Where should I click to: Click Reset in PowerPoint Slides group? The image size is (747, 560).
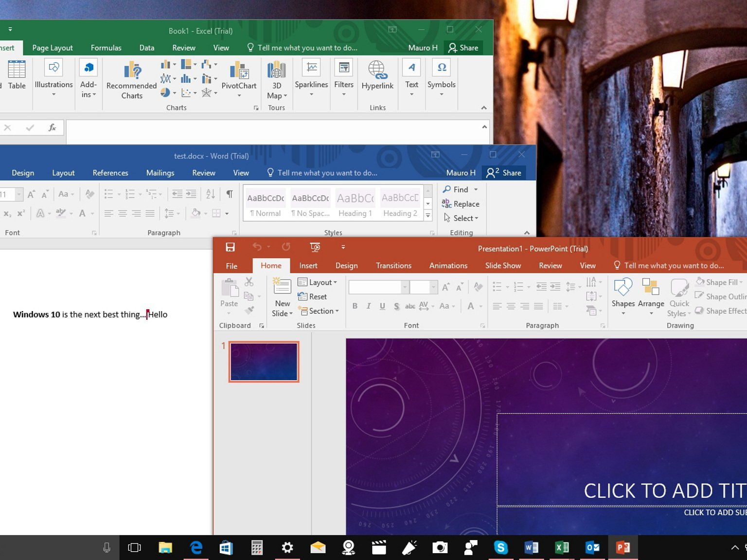click(312, 297)
